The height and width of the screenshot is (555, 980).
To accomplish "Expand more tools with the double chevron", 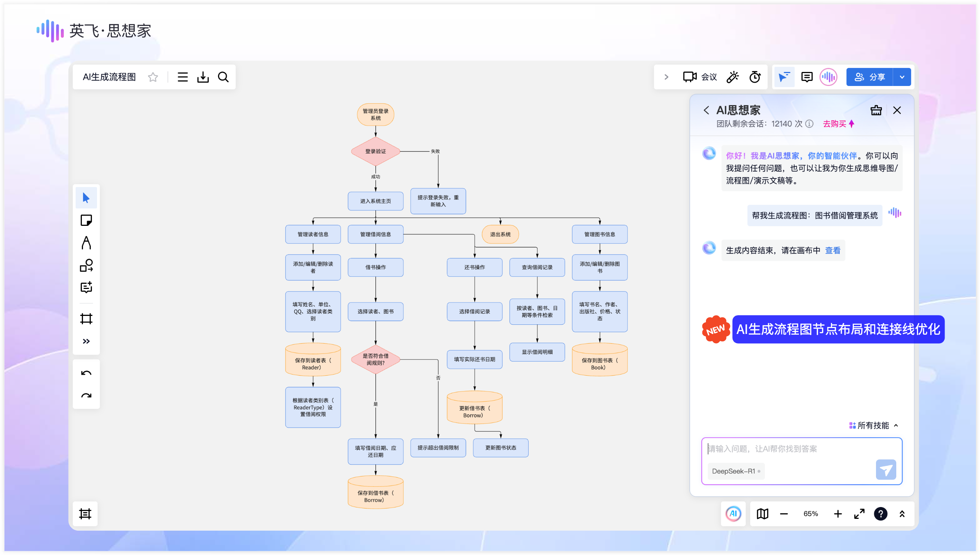I will [86, 341].
